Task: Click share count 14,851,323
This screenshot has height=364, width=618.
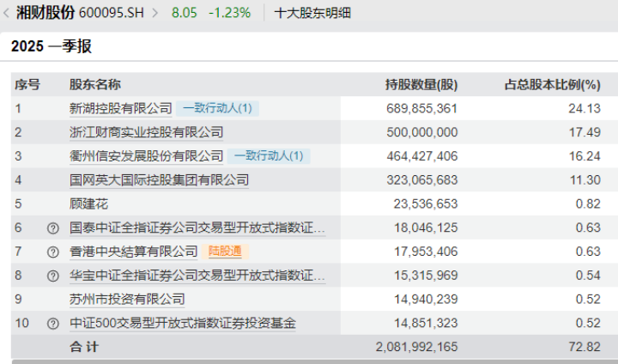Action: point(426,323)
